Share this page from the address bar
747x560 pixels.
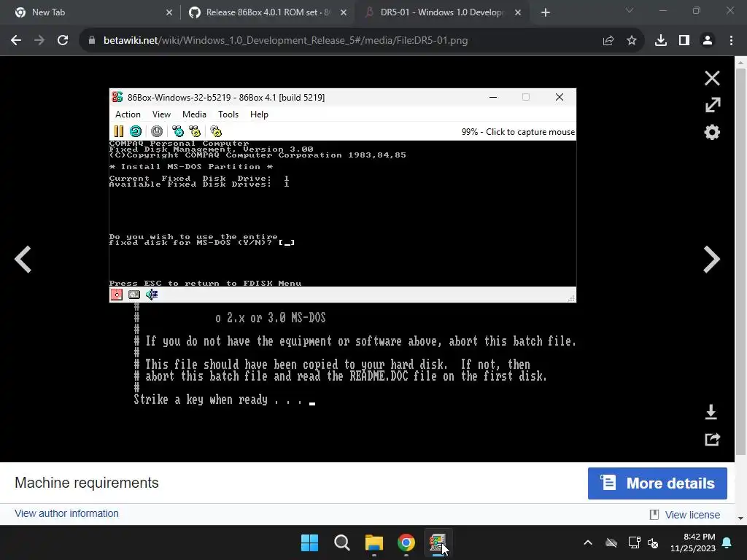(608, 41)
